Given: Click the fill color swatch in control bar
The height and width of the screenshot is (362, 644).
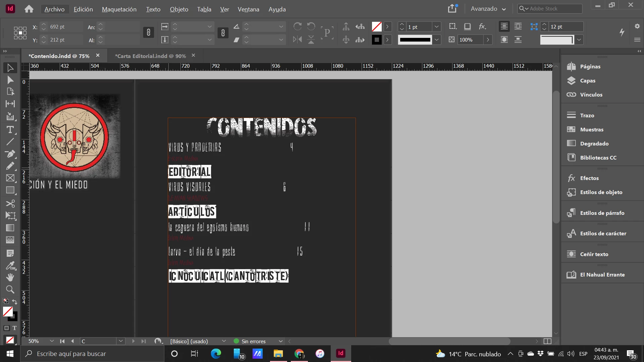Looking at the screenshot, I should (x=377, y=27).
